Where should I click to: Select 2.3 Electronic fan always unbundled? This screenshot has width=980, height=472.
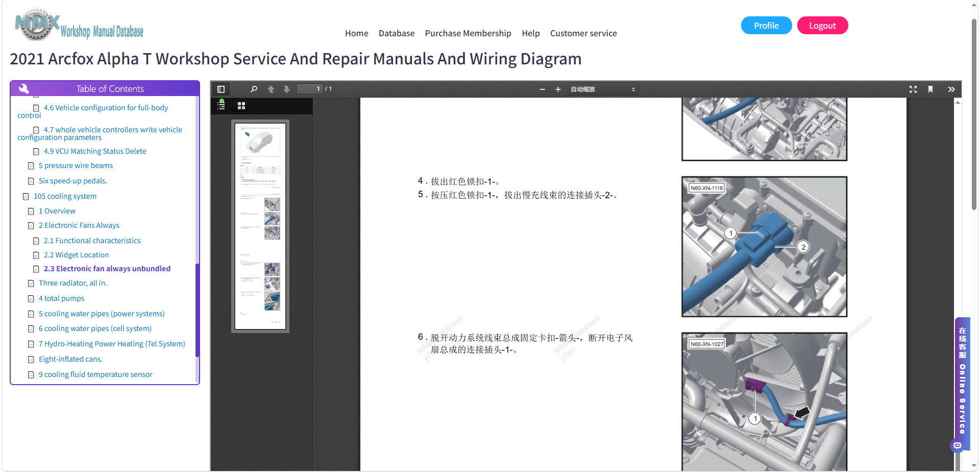[x=107, y=269]
